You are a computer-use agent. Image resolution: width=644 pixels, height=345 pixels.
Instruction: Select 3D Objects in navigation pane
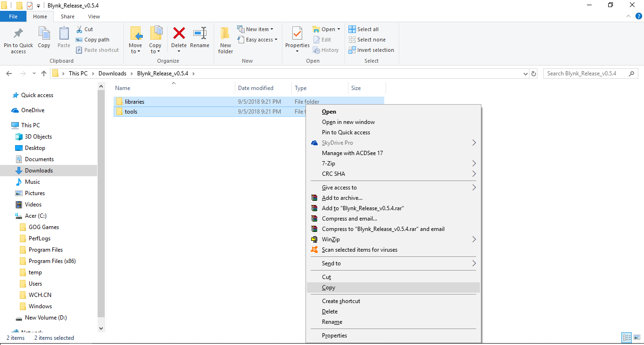(38, 137)
